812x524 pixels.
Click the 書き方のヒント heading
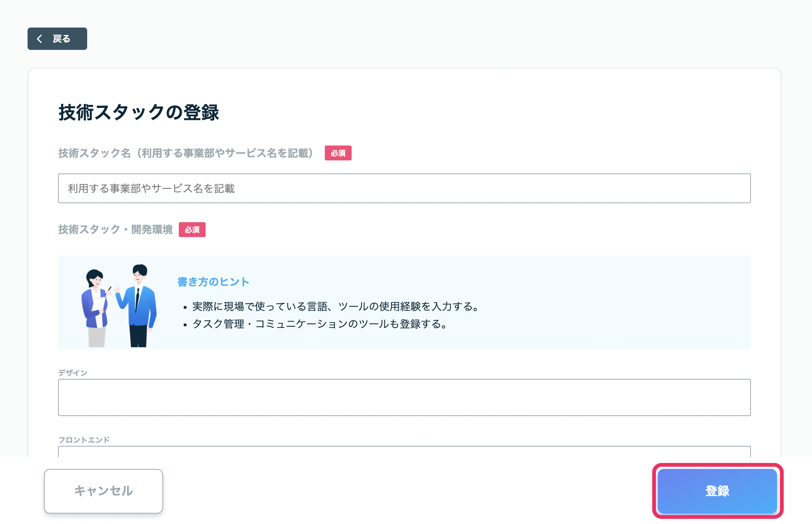tap(213, 282)
